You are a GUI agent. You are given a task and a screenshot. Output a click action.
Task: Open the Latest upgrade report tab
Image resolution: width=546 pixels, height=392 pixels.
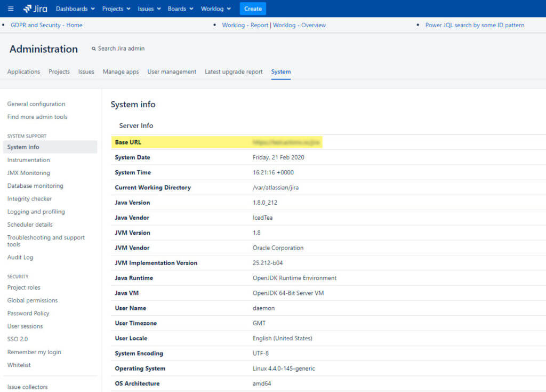[x=234, y=71]
